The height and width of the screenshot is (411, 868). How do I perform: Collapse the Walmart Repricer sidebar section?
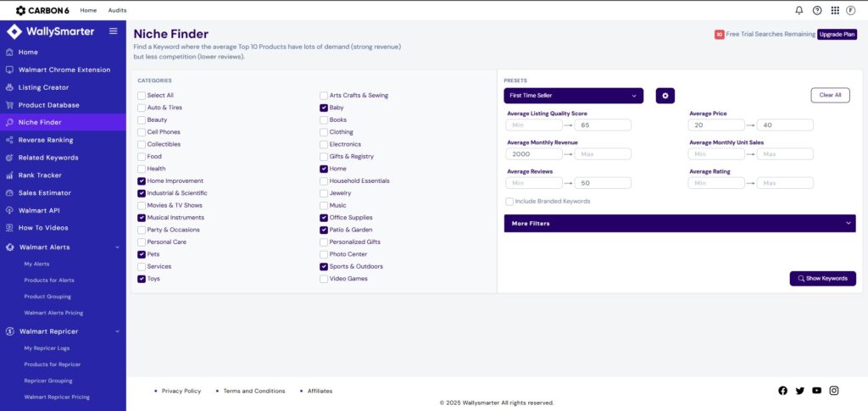pyautogui.click(x=117, y=331)
